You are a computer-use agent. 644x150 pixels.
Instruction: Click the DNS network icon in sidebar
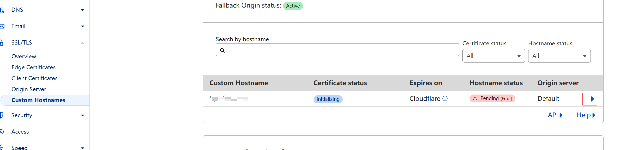[2, 10]
